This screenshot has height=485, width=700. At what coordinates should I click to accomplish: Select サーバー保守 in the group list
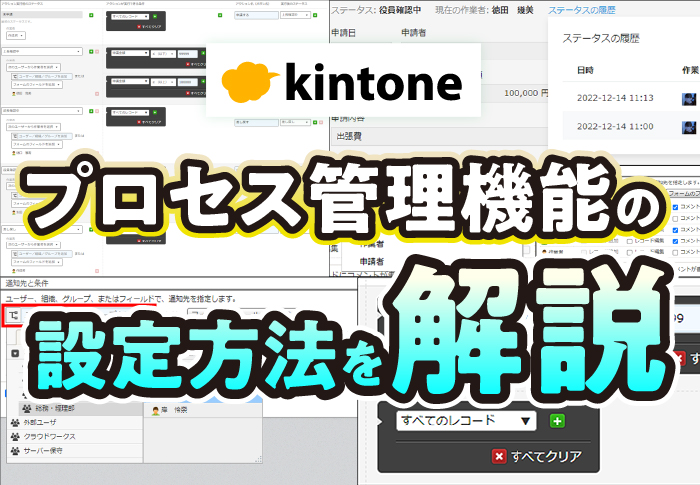[75, 451]
